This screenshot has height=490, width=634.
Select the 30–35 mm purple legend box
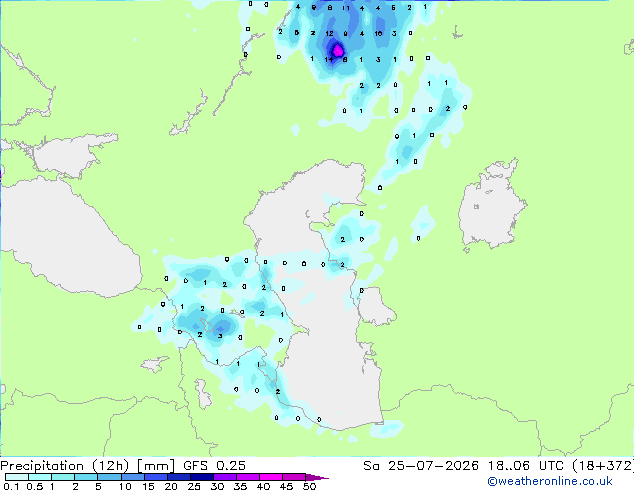(x=224, y=477)
